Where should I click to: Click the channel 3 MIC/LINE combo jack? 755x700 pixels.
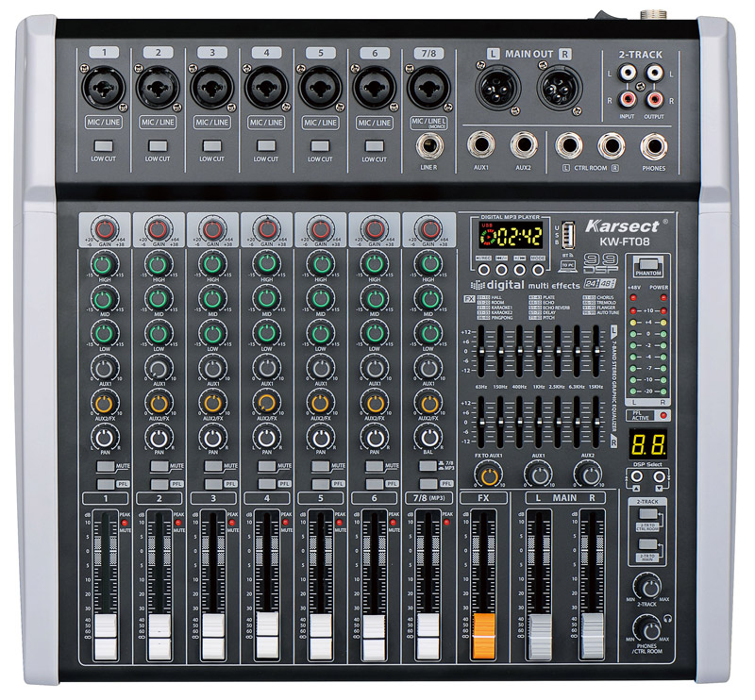(211, 88)
